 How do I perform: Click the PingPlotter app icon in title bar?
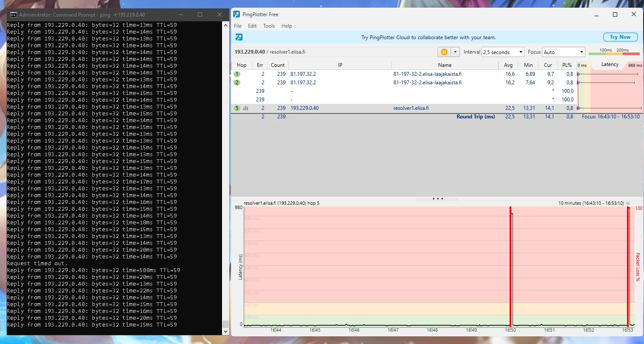(237, 14)
